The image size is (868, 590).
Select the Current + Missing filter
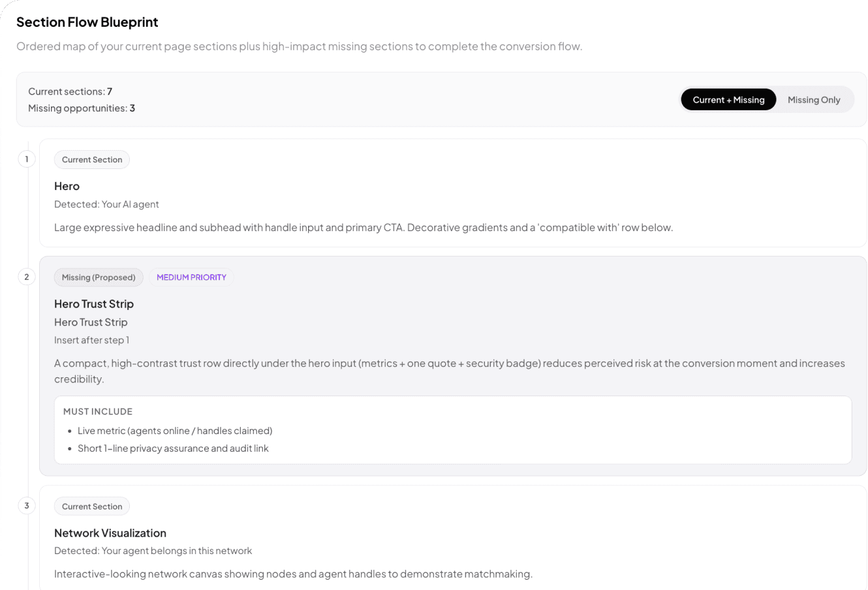coord(728,100)
